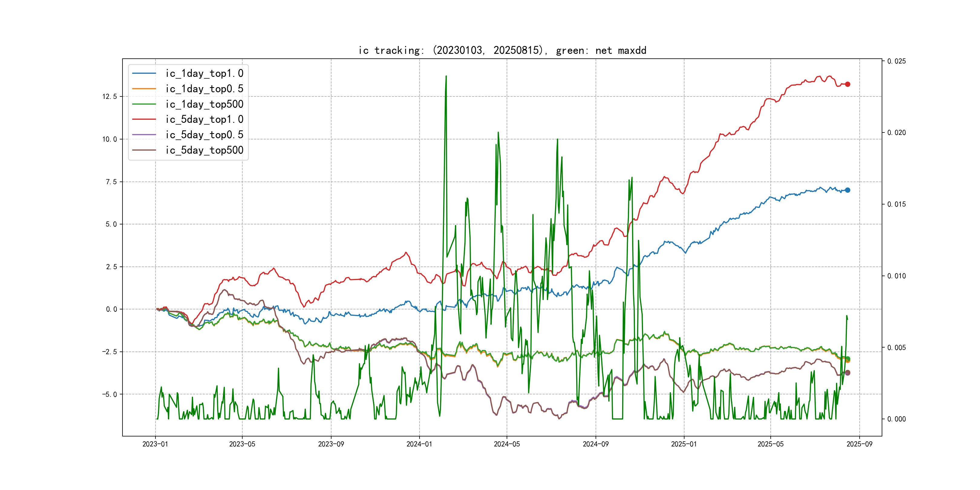The height and width of the screenshot is (490, 980).
Task: Click the ic_1day_top0.5 legend label
Action: [204, 89]
